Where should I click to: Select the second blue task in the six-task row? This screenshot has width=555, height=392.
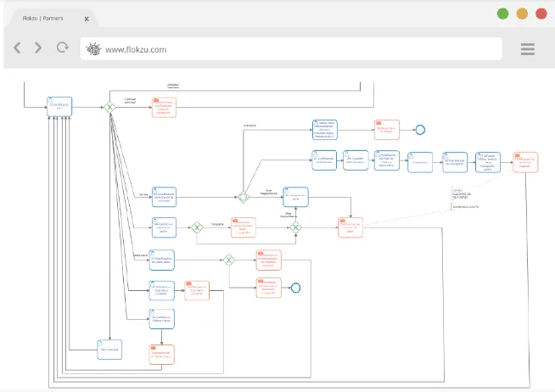pos(356,160)
